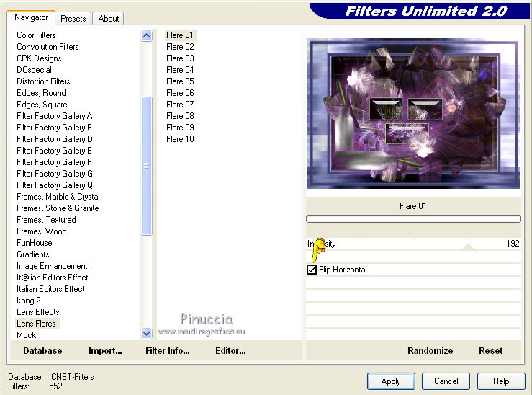The height and width of the screenshot is (395, 532).
Task: Select Frames, Wood category
Action: point(41,231)
